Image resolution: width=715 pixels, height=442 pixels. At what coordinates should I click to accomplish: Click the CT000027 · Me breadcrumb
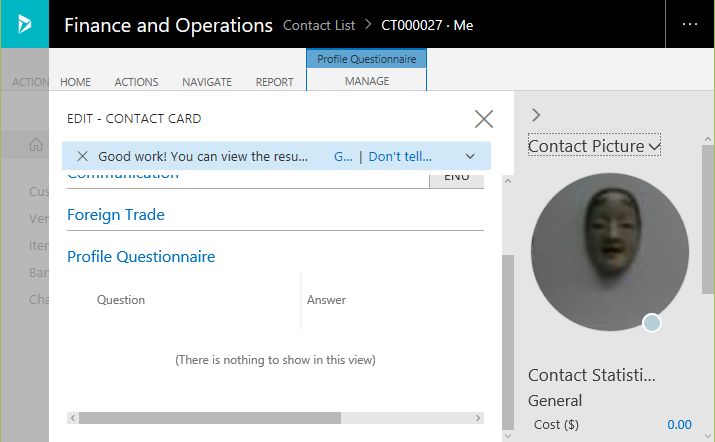427,25
